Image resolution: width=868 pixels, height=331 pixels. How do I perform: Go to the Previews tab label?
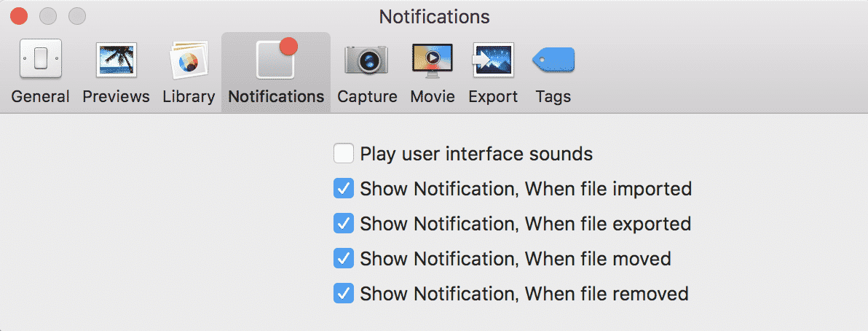point(117,96)
